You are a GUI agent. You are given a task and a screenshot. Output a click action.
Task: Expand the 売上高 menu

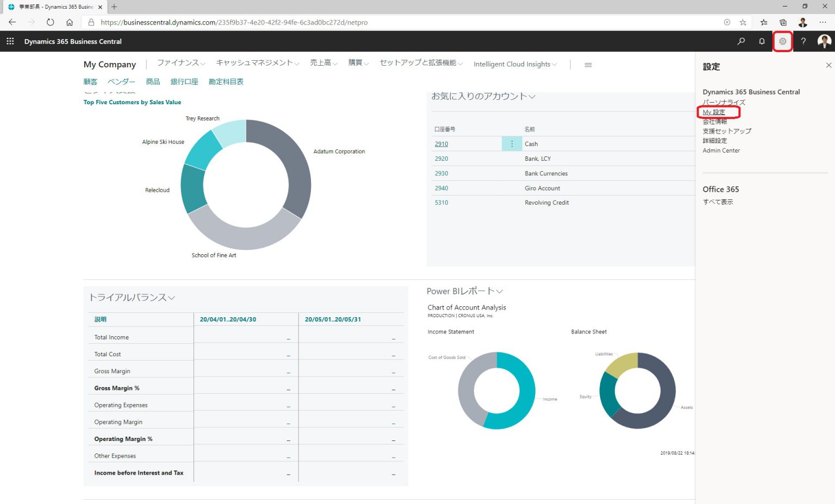tap(323, 63)
